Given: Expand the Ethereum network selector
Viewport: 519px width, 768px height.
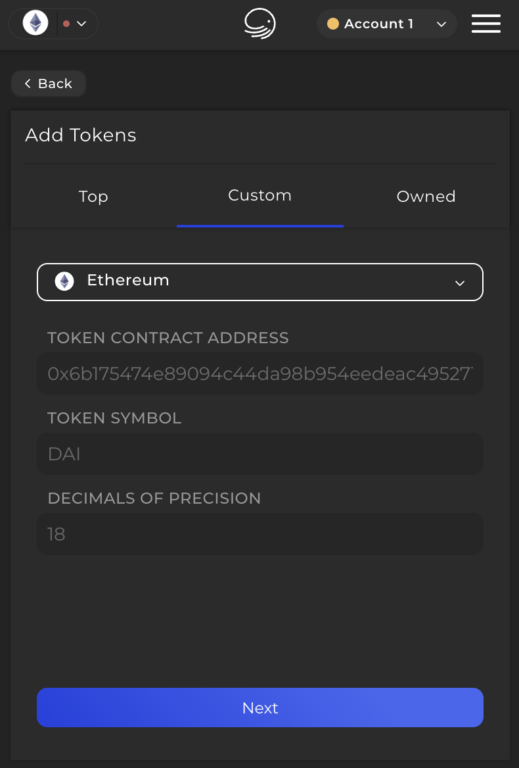Looking at the screenshot, I should 260,282.
